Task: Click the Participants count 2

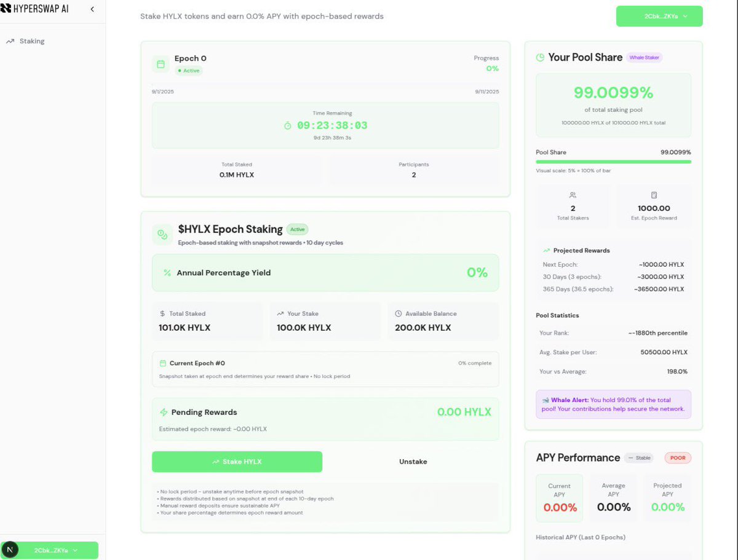Action: point(413,175)
